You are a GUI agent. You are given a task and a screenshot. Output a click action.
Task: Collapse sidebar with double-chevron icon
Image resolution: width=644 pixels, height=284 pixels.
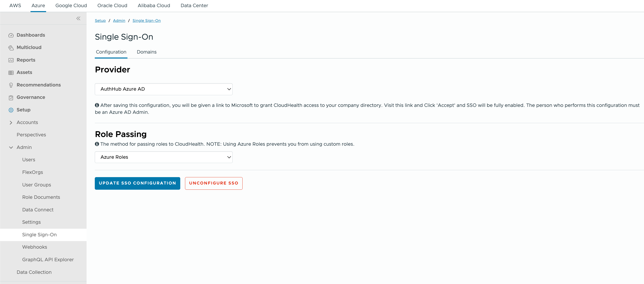click(78, 18)
